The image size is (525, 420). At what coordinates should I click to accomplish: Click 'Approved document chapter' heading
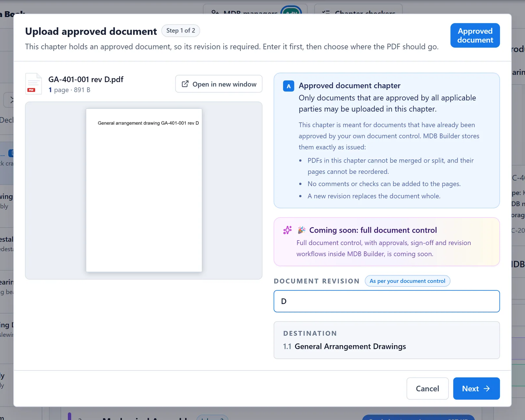[x=349, y=86]
